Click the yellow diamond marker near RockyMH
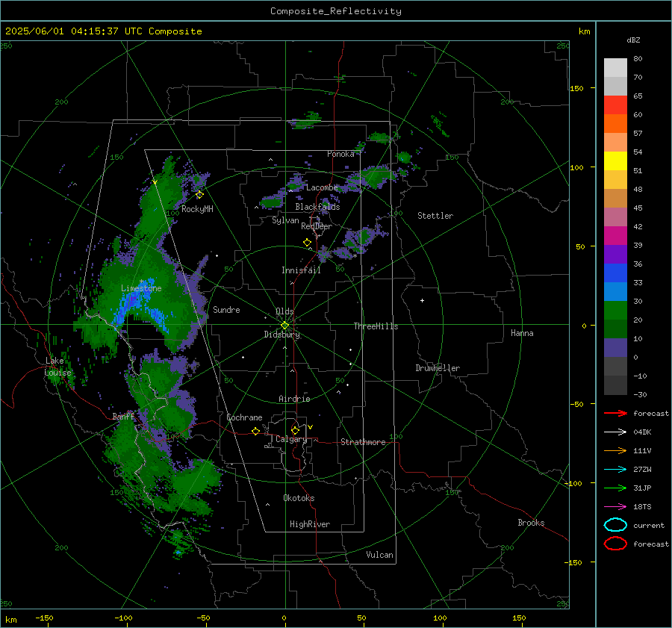Screen dimensions: 672x628 pos(199,195)
